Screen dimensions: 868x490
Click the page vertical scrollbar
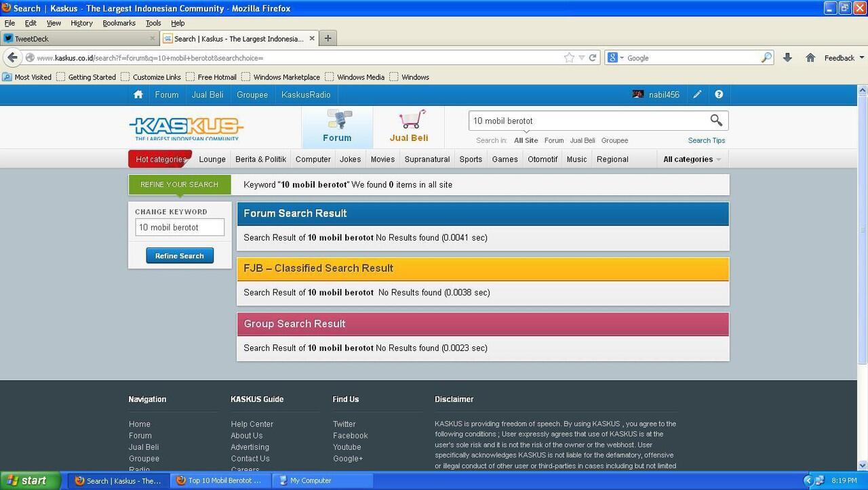pyautogui.click(x=863, y=230)
